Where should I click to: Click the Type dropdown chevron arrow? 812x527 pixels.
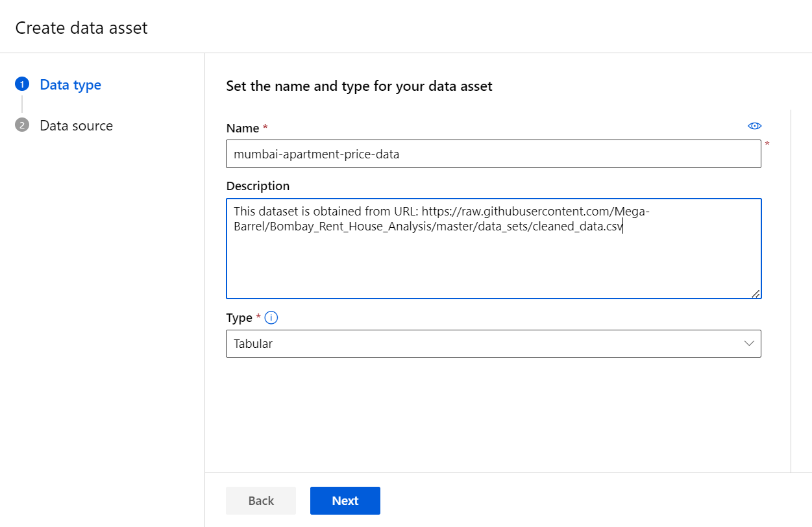(x=749, y=343)
